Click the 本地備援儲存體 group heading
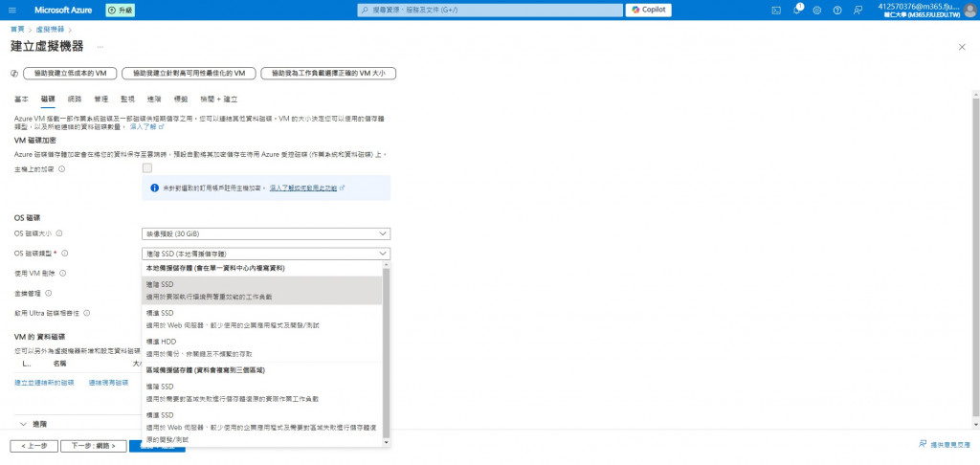 pos(215,268)
